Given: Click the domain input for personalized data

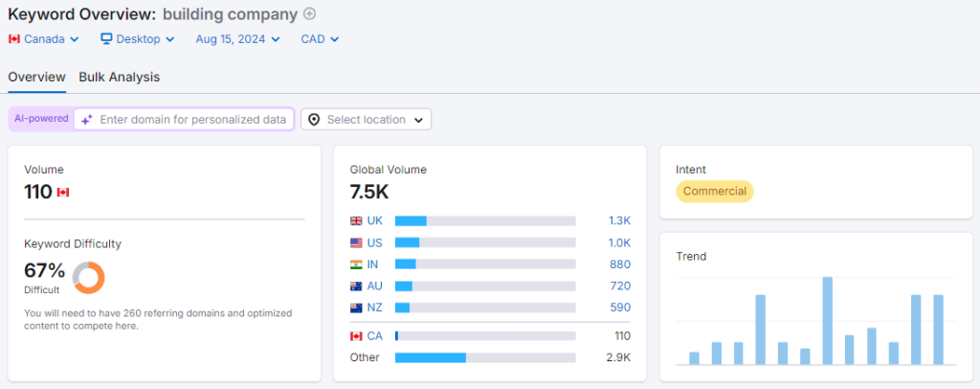Looking at the screenshot, I should (x=192, y=120).
